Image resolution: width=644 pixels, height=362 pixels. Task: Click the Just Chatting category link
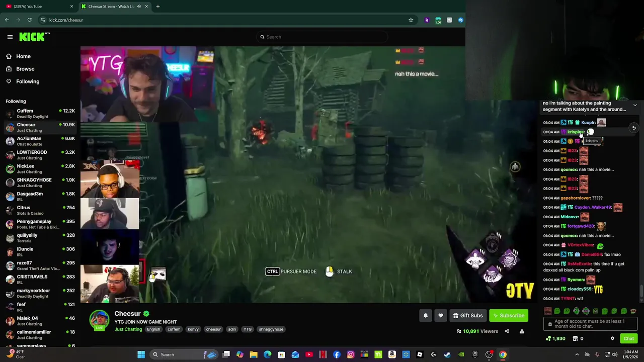[128, 329]
